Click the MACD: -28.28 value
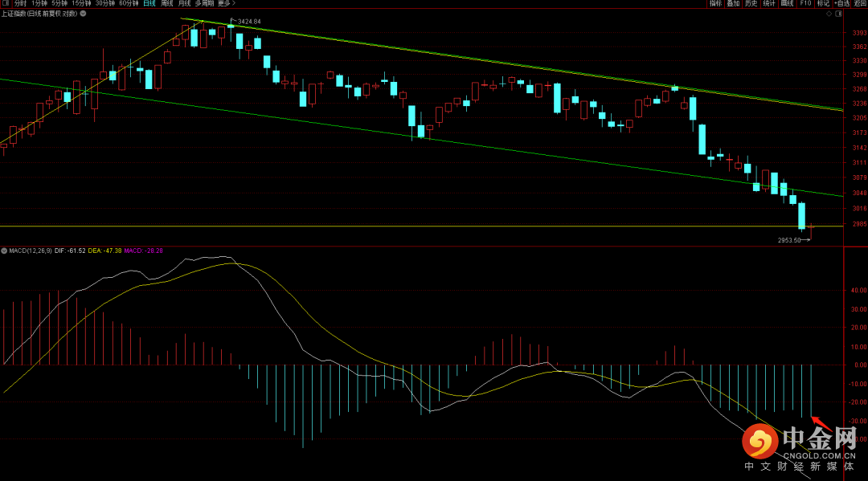 (144, 251)
